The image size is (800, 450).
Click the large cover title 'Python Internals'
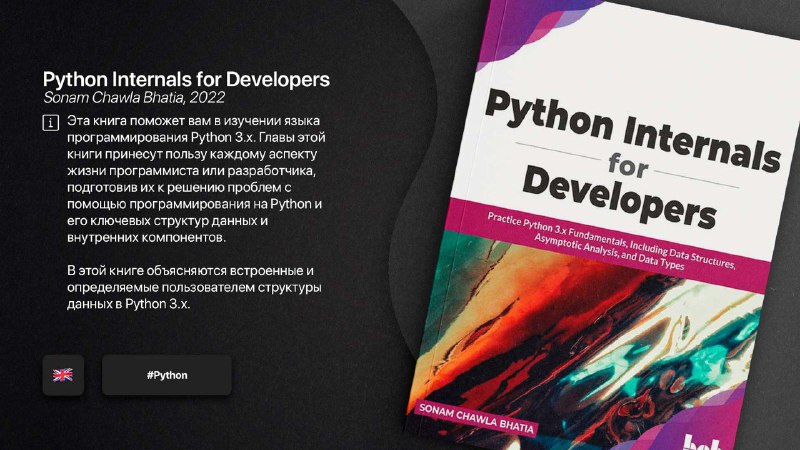coord(633,131)
